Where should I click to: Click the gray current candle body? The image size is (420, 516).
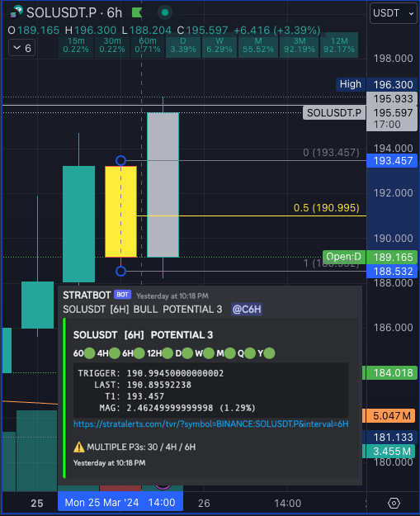(163, 185)
